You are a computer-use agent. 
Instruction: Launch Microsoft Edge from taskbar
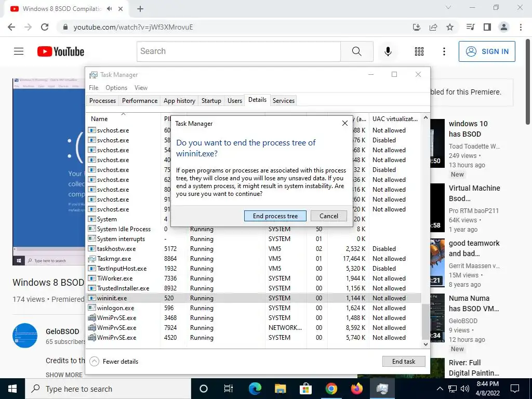(x=255, y=389)
